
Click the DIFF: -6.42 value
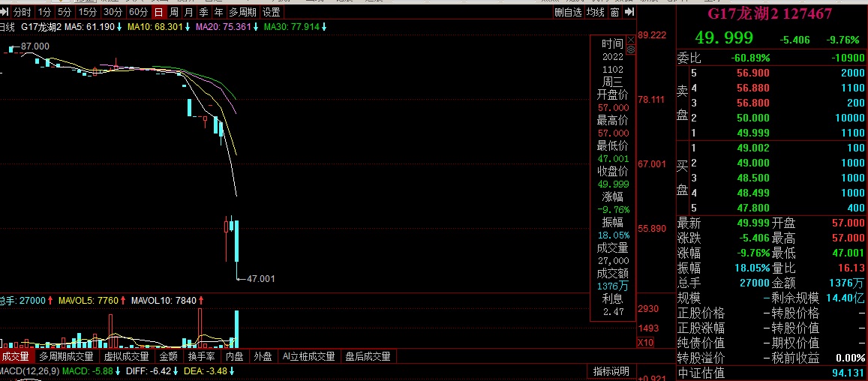tap(149, 370)
